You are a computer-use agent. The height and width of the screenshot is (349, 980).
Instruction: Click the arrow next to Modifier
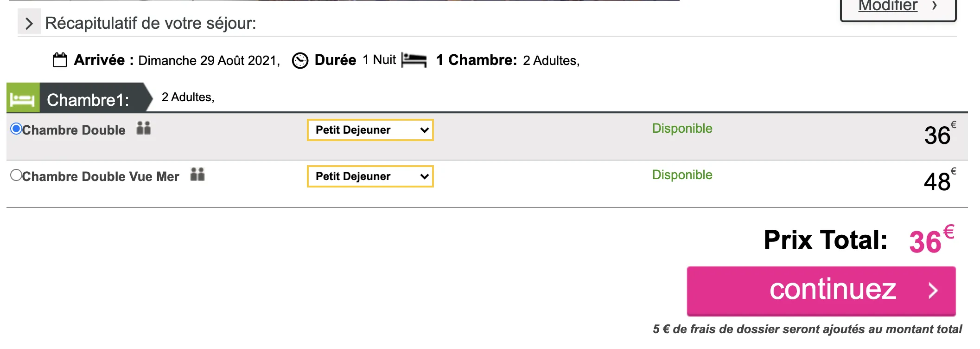(x=935, y=6)
